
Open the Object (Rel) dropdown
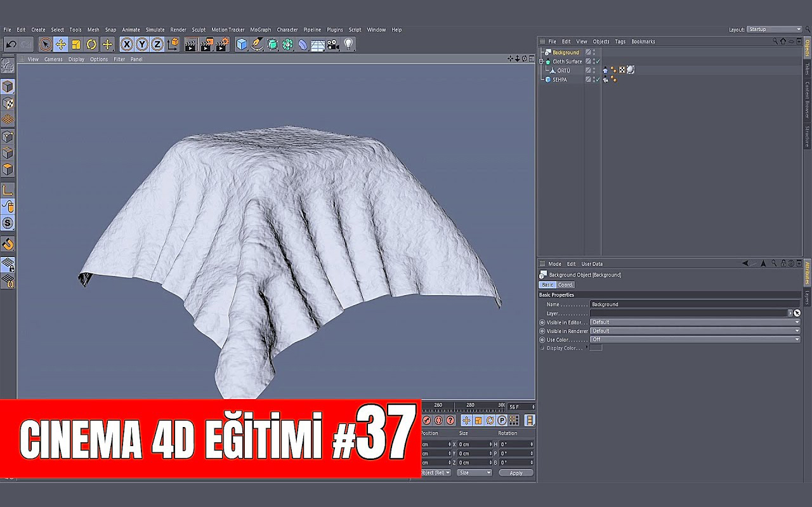(x=436, y=473)
